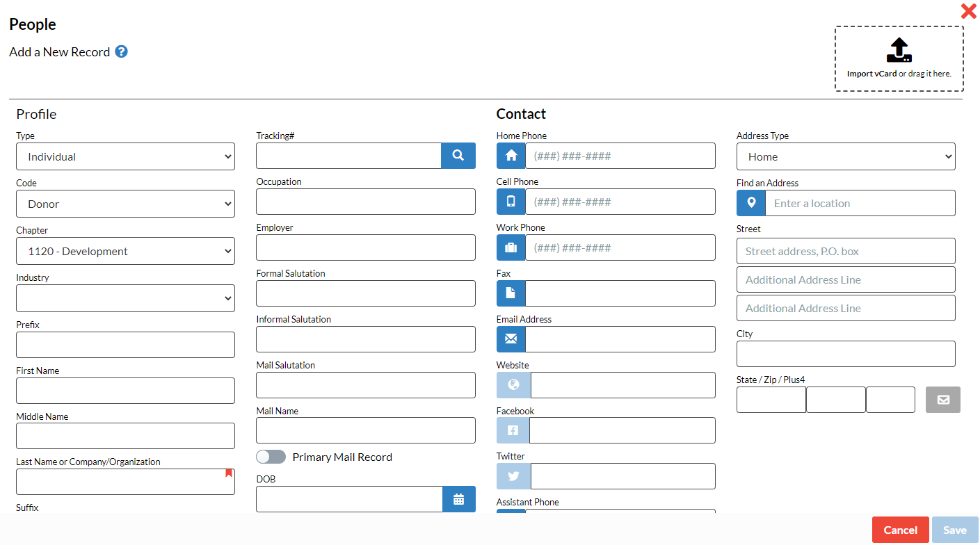Click the Cell Phone mobile icon
Image resolution: width=980 pixels, height=545 pixels.
pos(511,202)
